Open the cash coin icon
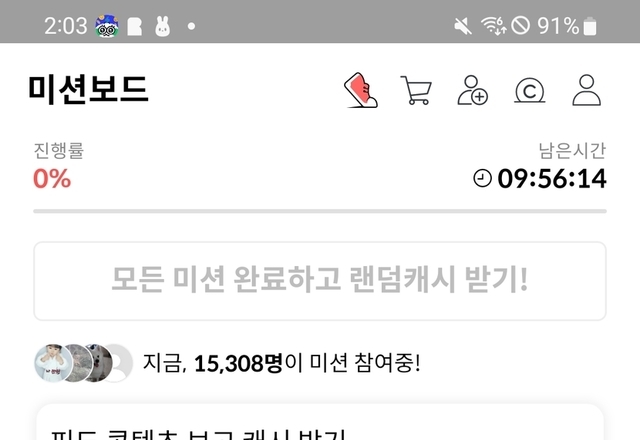Viewport: 640px width, 440px height. point(529,91)
